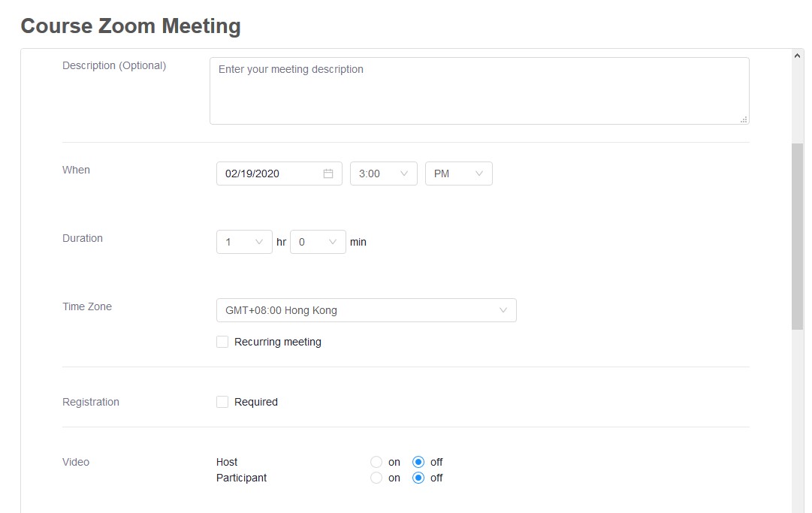Open the minute duration dropdown
The image size is (812, 513).
pyautogui.click(x=318, y=242)
